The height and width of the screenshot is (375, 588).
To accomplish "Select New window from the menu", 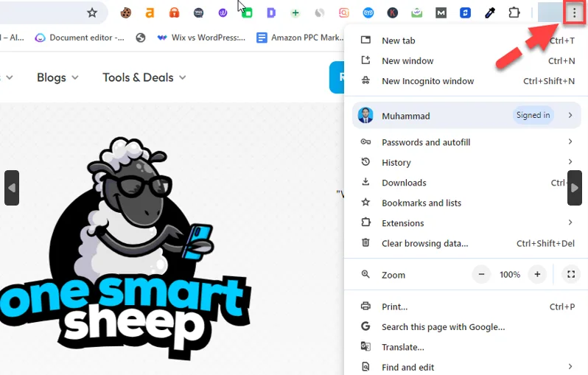I will [x=466, y=60].
